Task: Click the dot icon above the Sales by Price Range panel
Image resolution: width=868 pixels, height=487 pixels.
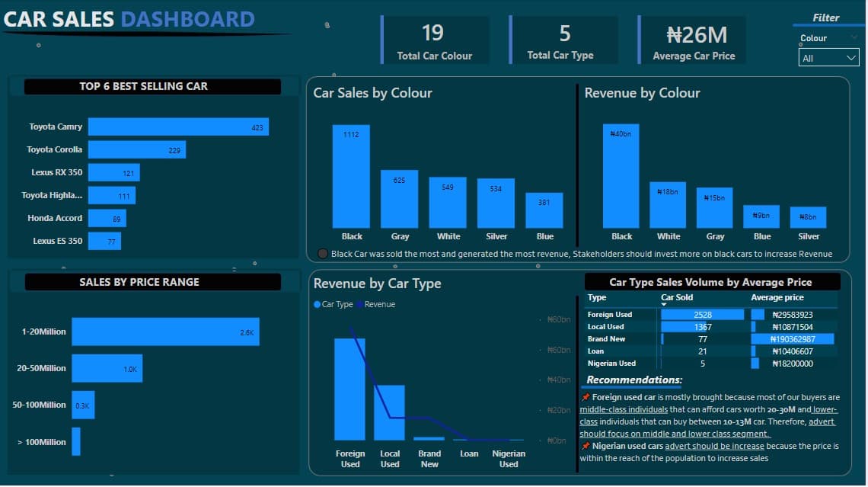Action: point(255,261)
